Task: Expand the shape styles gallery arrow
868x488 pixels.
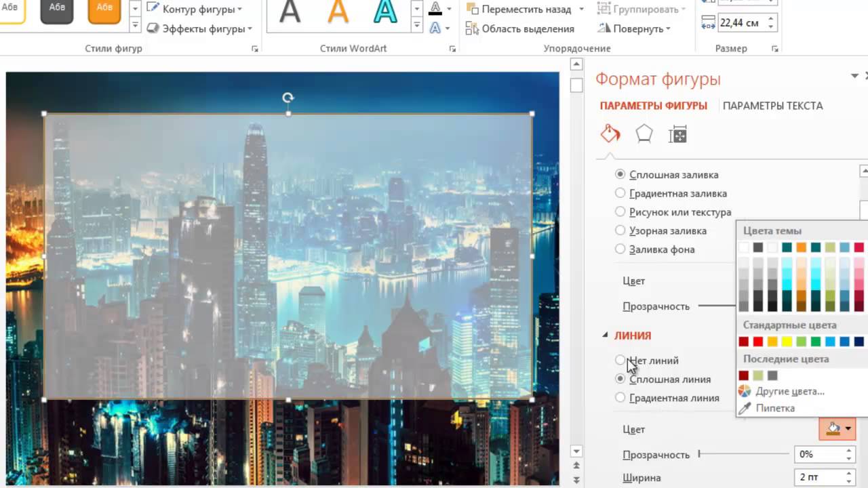Action: click(134, 26)
